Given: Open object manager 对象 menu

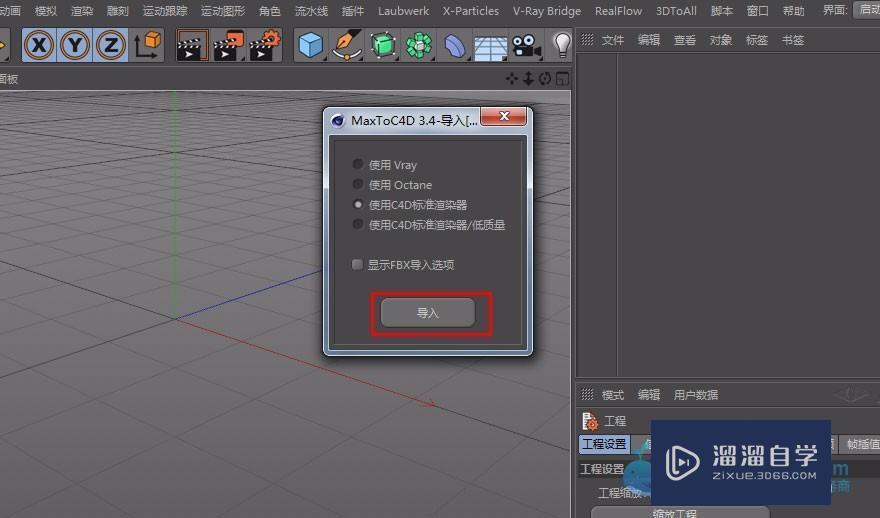Looking at the screenshot, I should coord(721,40).
